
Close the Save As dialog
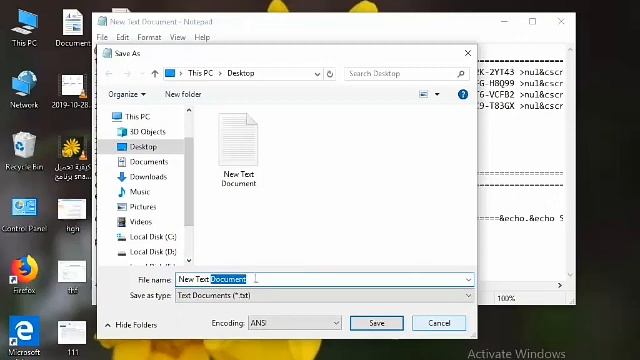tap(468, 53)
